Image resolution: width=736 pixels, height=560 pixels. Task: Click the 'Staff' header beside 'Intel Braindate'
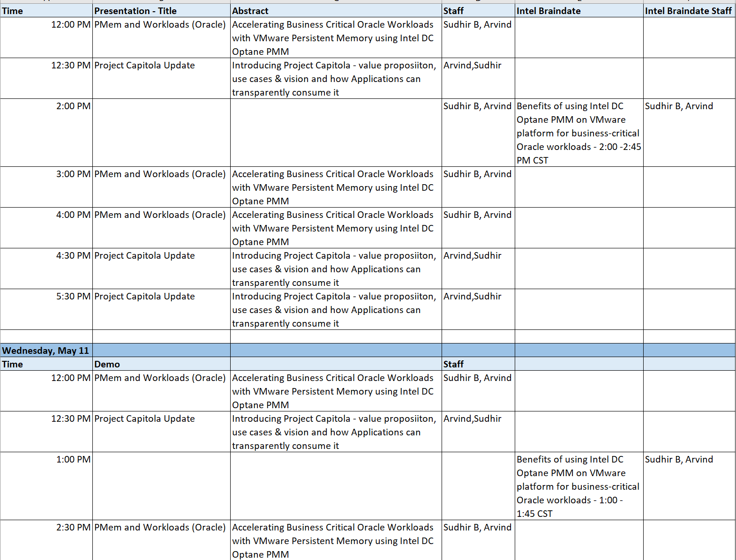(x=478, y=11)
